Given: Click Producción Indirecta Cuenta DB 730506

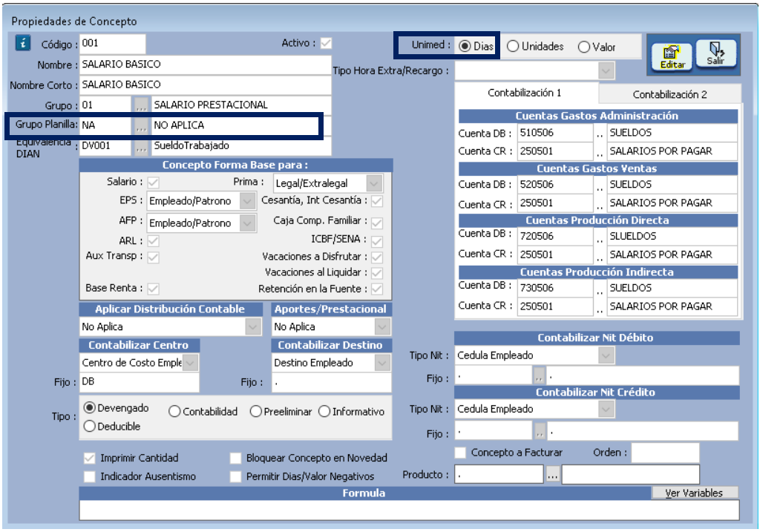Looking at the screenshot, I should tap(555, 289).
